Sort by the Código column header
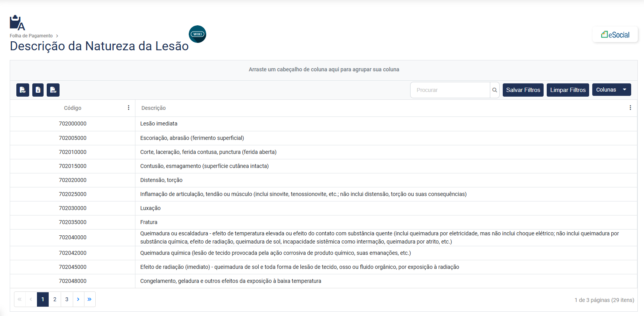The image size is (644, 316). [73, 108]
